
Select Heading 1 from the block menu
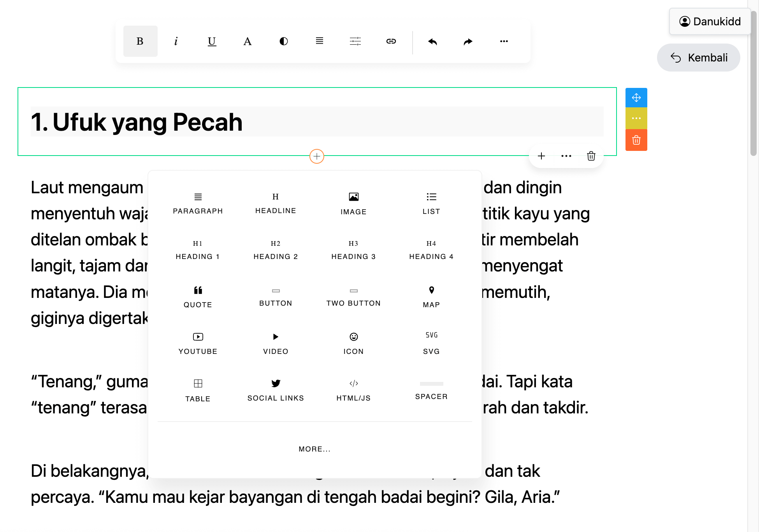click(198, 249)
